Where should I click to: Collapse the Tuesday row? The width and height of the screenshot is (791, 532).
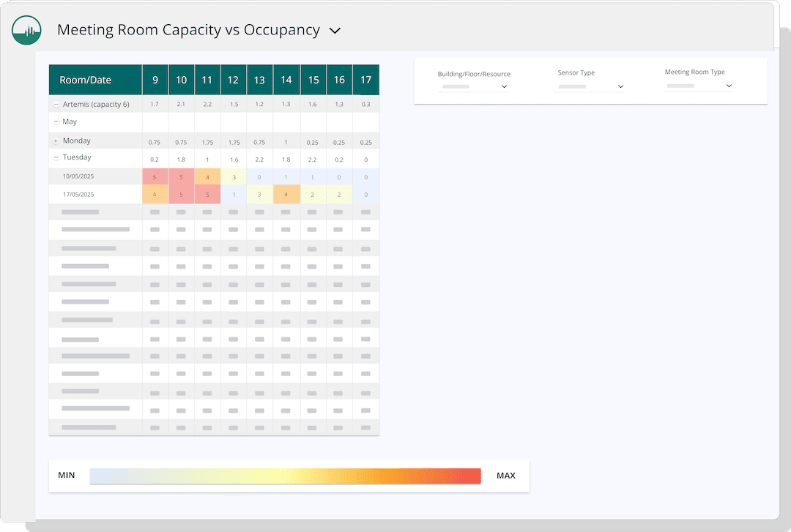pyautogui.click(x=57, y=157)
